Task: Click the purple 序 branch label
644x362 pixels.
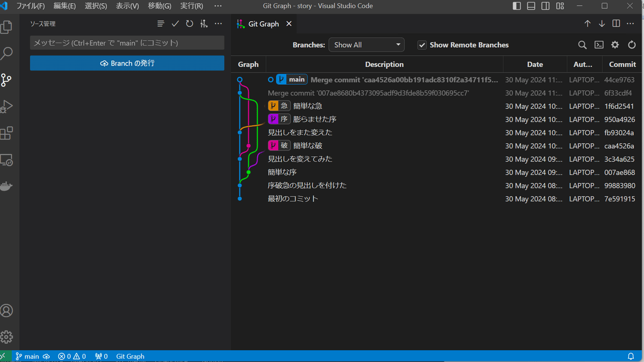Action: pyautogui.click(x=279, y=119)
